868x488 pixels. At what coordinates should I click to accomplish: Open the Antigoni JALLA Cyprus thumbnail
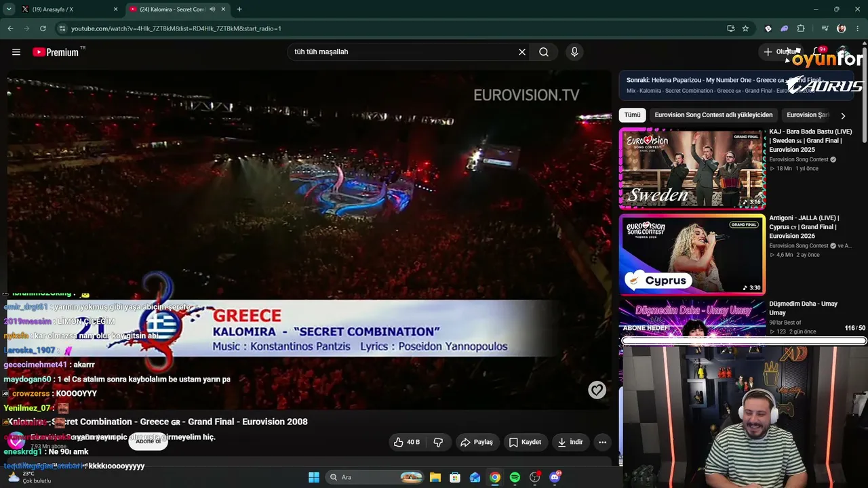point(692,254)
